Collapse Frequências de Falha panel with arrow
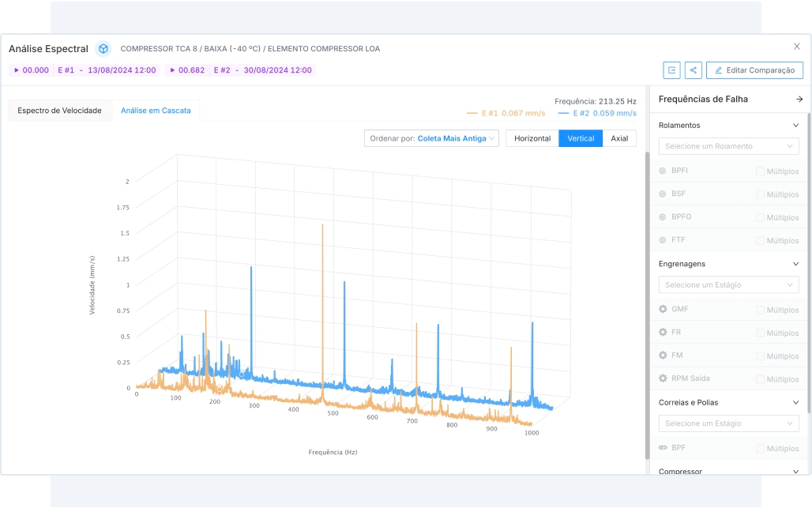Image resolution: width=812 pixels, height=508 pixels. (x=799, y=100)
